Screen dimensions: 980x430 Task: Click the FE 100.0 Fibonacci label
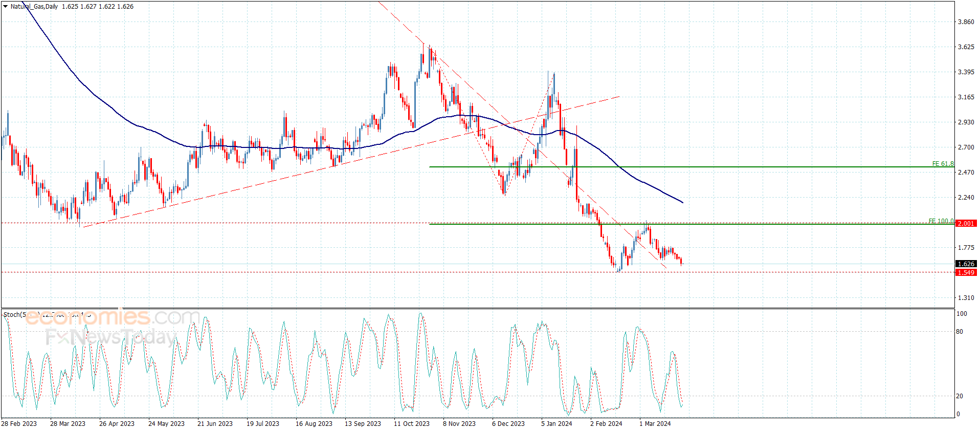pos(941,221)
